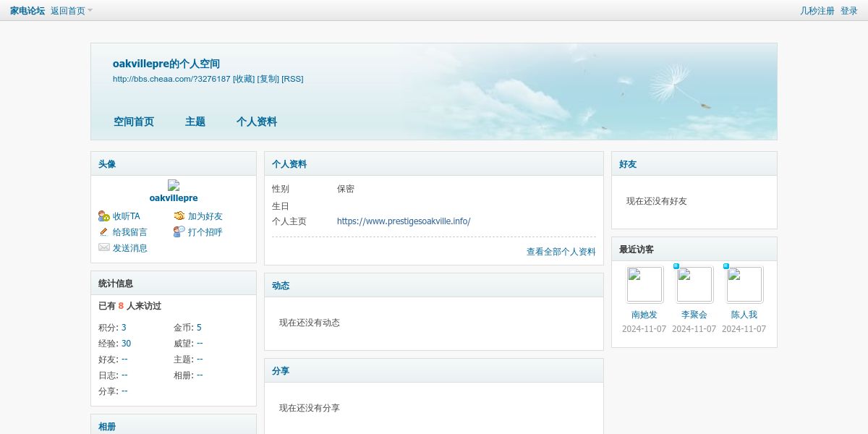
Task: Open visitor 李聚会 avatar thumbnail
Action: tap(695, 284)
